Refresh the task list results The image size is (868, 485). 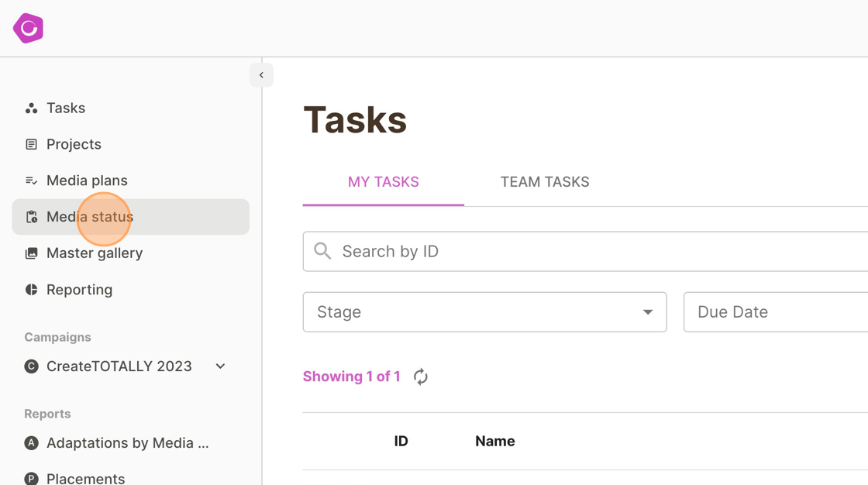point(421,377)
